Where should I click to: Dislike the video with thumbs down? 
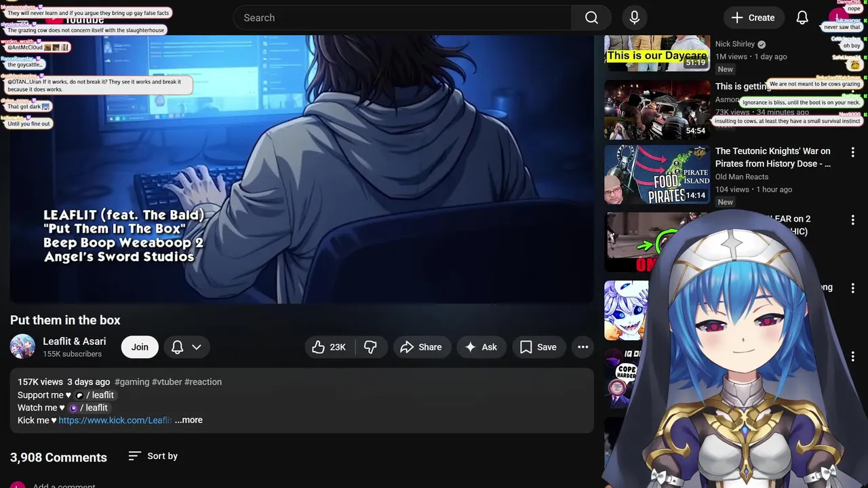[370, 347]
